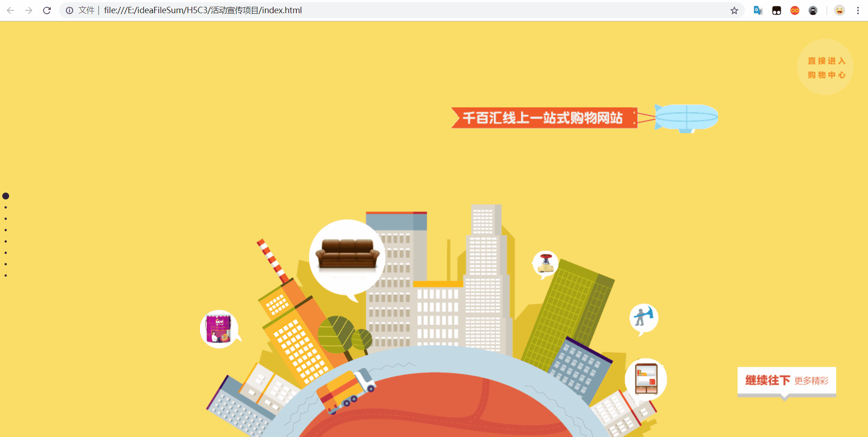Open the Tampermonkey extension icon
Image resolution: width=868 pixels, height=437 pixels.
click(x=777, y=10)
